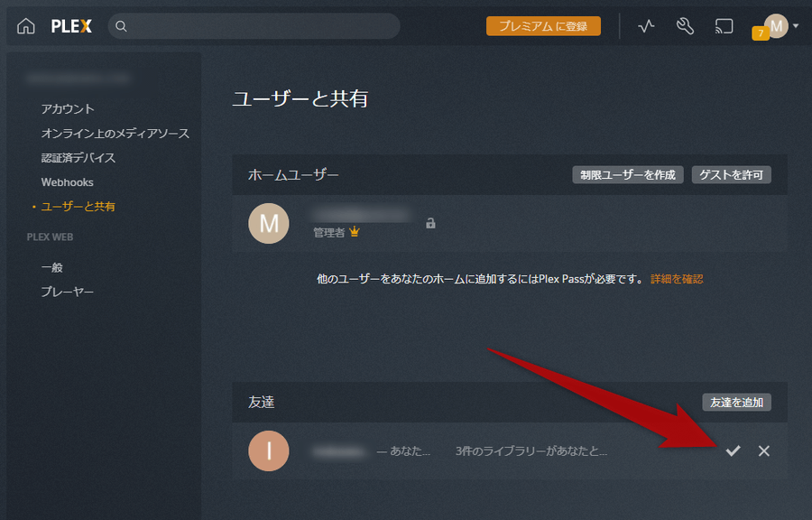
Task: Expand the account dropdown arrow
Action: click(796, 26)
